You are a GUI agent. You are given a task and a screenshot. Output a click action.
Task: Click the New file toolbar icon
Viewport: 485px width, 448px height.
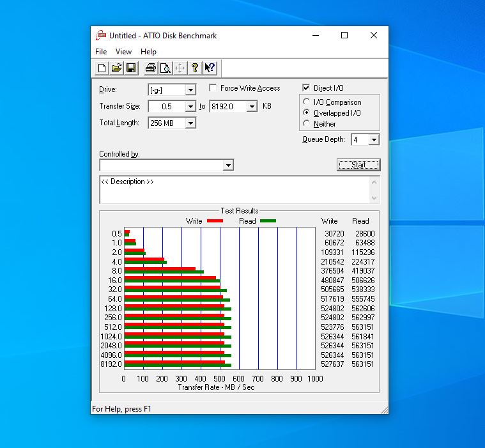coord(102,68)
